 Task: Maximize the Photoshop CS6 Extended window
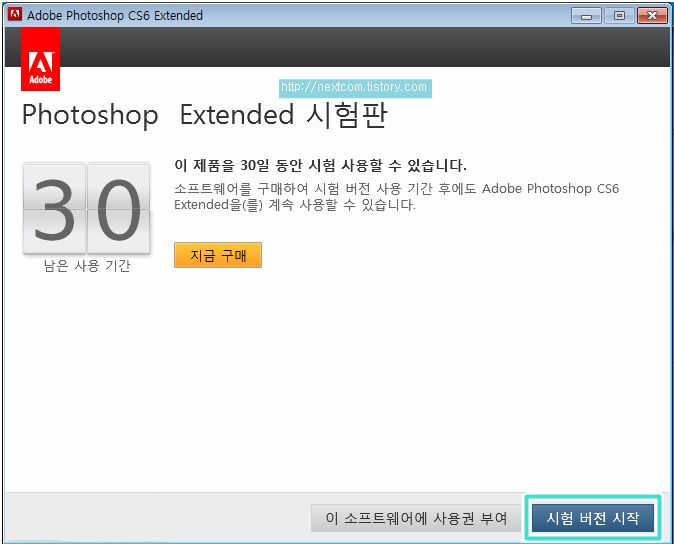(619, 16)
